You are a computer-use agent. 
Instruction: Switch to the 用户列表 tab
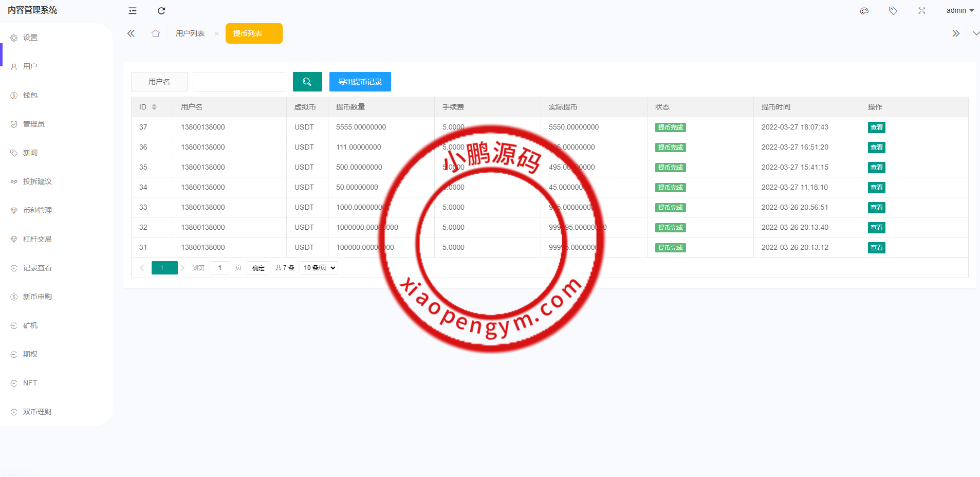coord(190,33)
